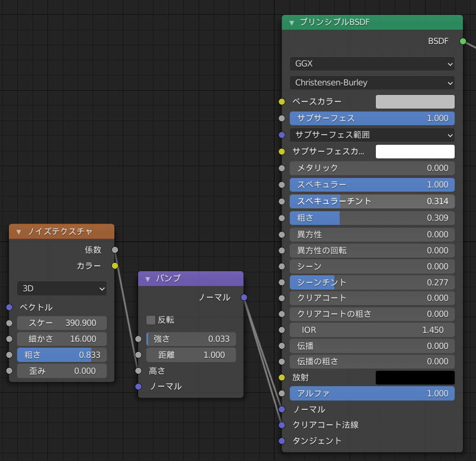Click the タンジェント input socket
Image resolution: width=476 pixels, height=461 pixels.
pyautogui.click(x=282, y=441)
